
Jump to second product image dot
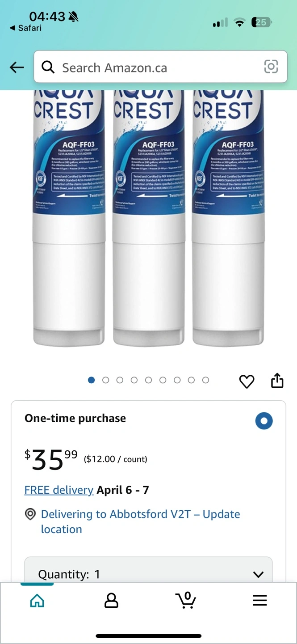click(106, 380)
